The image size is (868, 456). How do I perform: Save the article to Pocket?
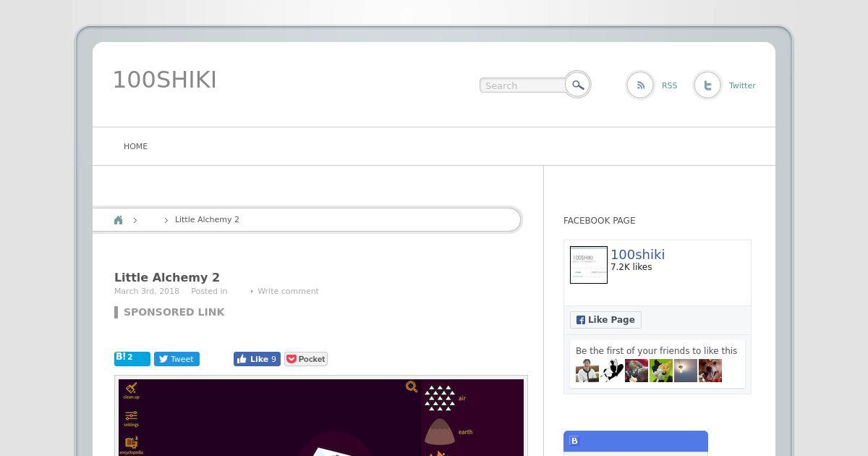306,359
